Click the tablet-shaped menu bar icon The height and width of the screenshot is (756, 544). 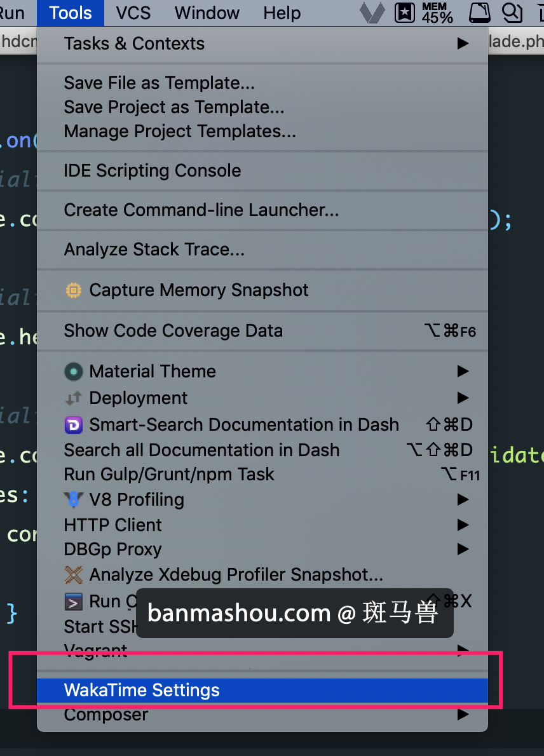pos(480,13)
